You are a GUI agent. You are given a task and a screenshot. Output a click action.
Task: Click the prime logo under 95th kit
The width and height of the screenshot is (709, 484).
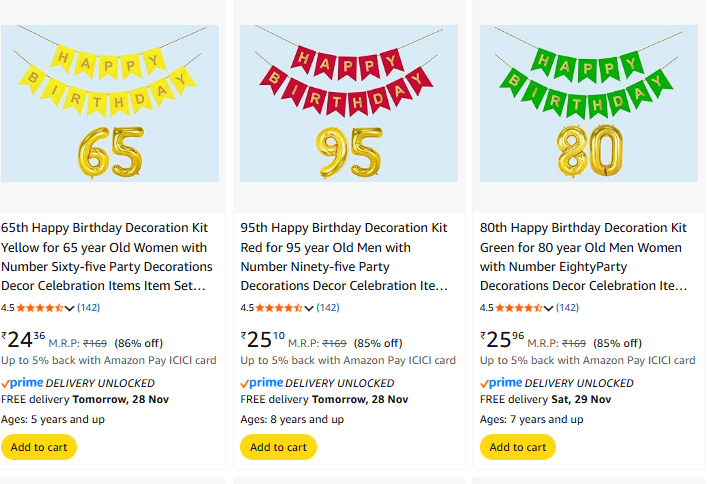262,383
